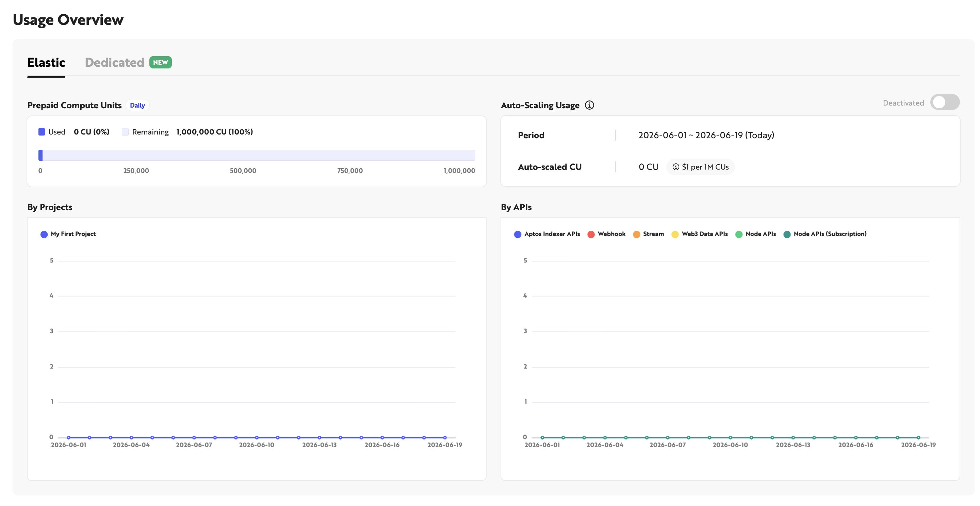Click the 'Auto-scaled CU' row label
Image resolution: width=980 pixels, height=506 pixels.
[550, 167]
